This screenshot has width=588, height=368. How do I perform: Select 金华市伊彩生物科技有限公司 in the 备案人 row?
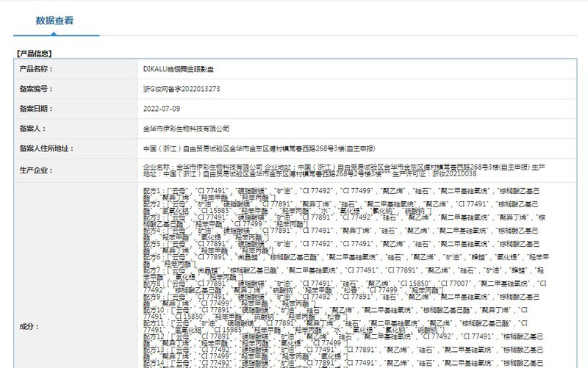(187, 129)
